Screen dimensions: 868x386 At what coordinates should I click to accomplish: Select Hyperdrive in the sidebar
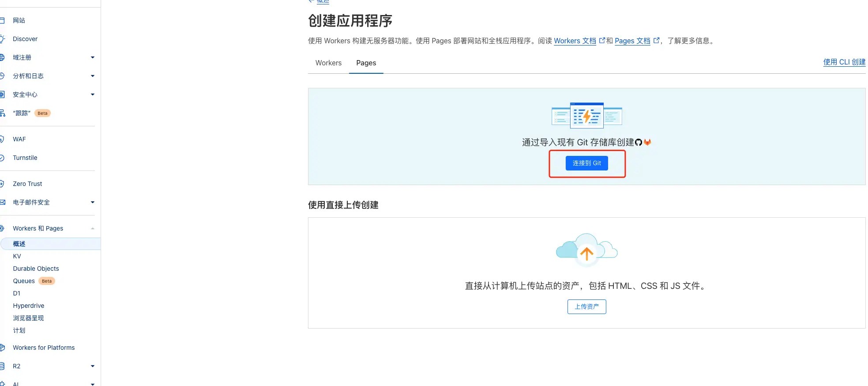29,306
